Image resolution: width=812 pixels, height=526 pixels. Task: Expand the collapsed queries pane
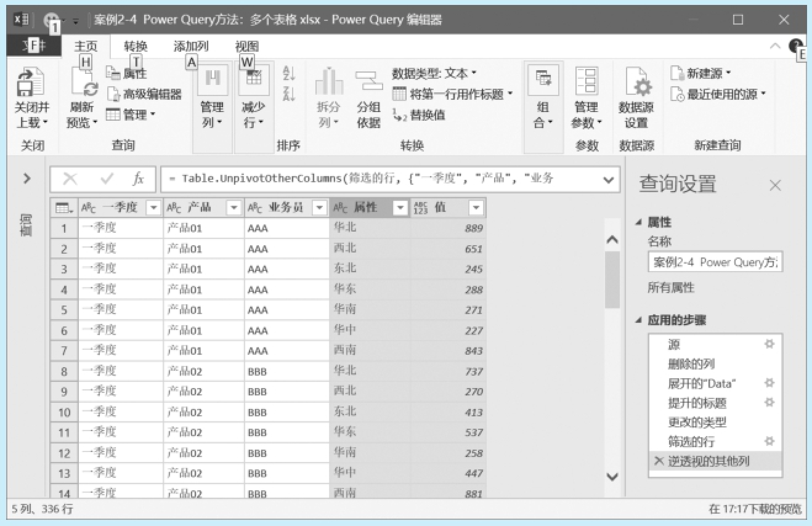pos(26,179)
